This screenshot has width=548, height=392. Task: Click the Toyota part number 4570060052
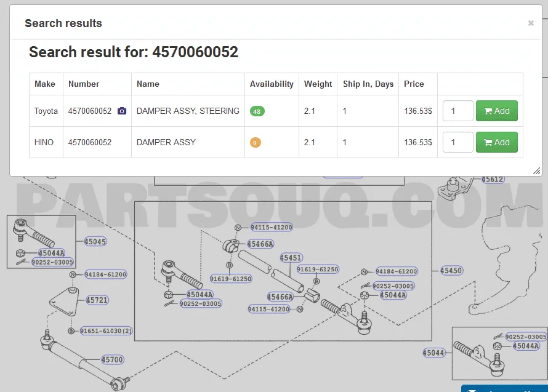[90, 111]
